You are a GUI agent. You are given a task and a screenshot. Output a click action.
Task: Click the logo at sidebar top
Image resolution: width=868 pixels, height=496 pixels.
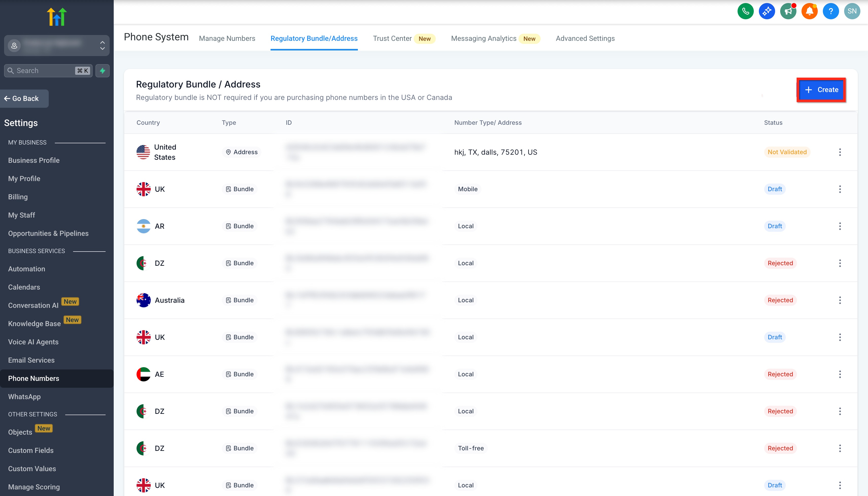point(57,17)
